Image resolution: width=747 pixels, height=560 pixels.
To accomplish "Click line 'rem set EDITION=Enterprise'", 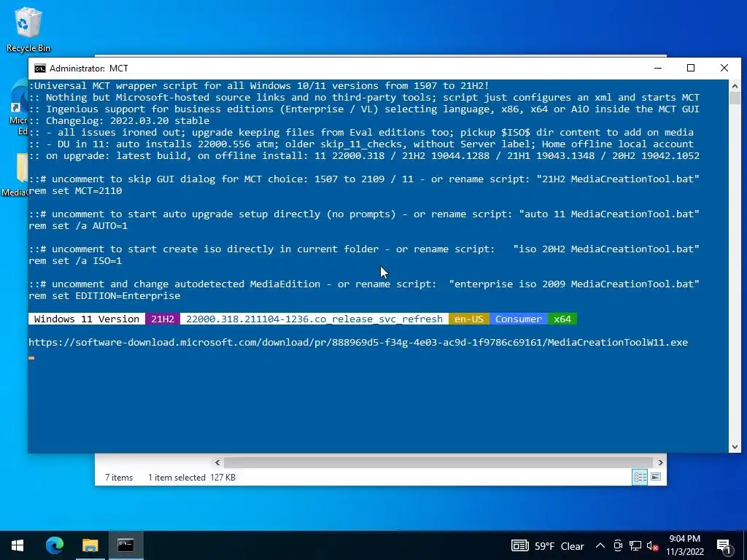I will (x=104, y=296).
